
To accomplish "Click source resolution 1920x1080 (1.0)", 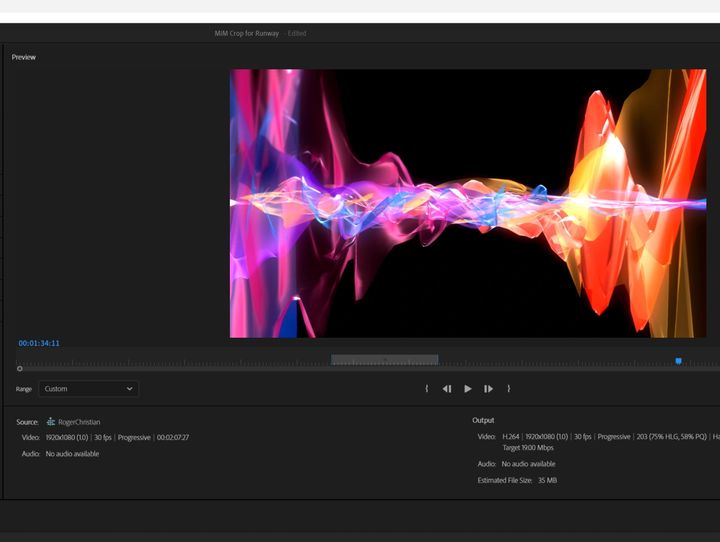I will click(x=67, y=437).
